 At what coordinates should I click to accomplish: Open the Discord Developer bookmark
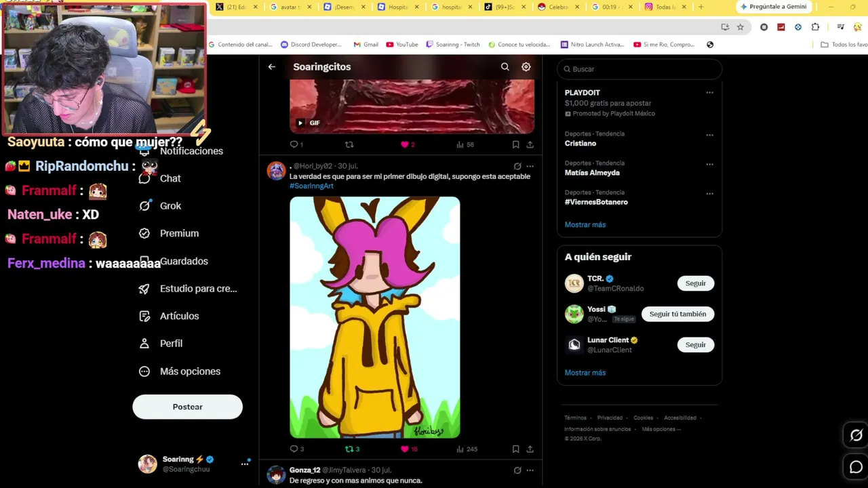[311, 45]
